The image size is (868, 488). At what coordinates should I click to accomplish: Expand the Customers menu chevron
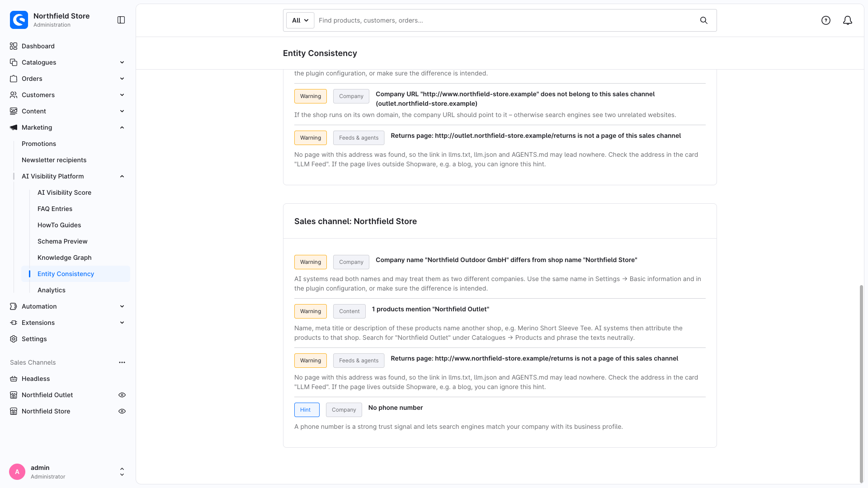(x=122, y=95)
